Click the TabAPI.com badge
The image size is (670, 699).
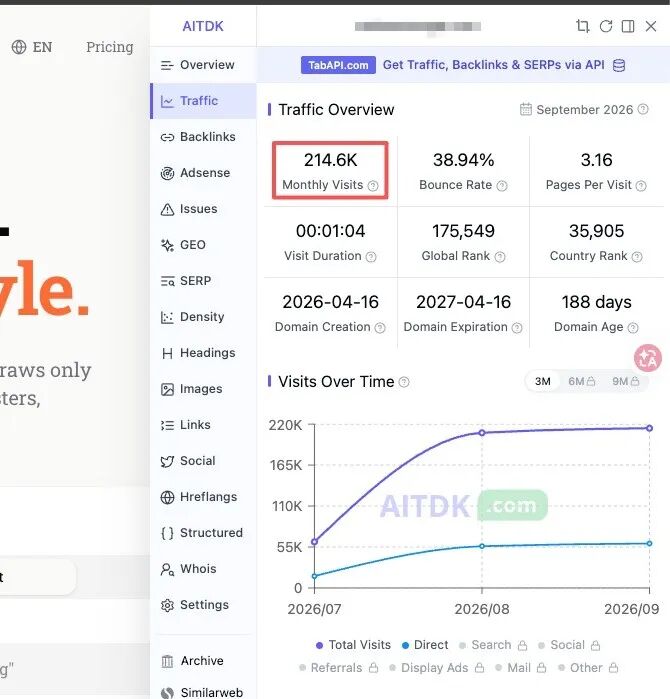tap(338, 66)
